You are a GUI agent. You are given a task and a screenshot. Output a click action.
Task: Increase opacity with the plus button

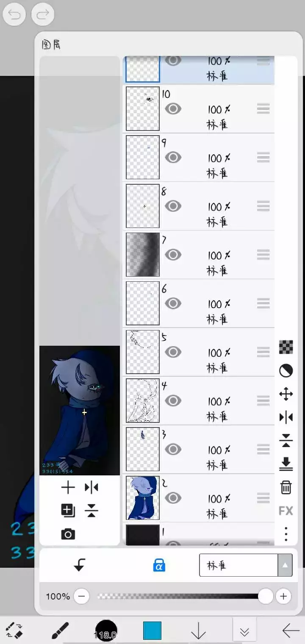pos(283,597)
